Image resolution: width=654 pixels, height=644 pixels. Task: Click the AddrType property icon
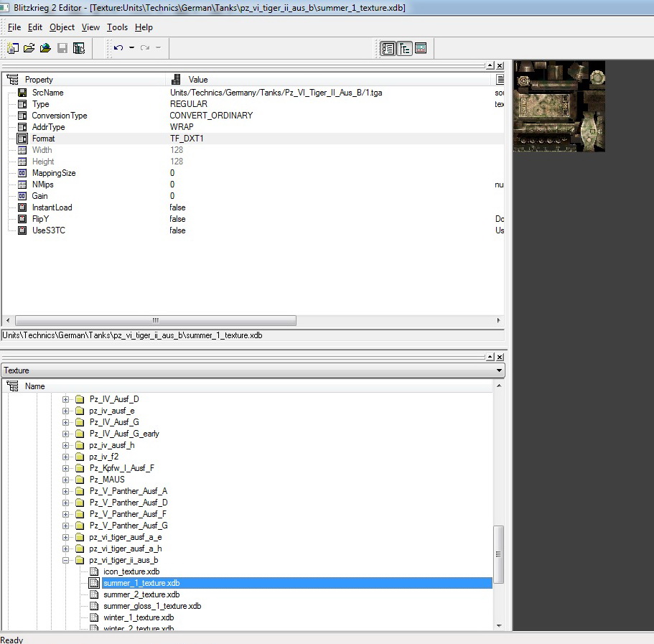(22, 127)
